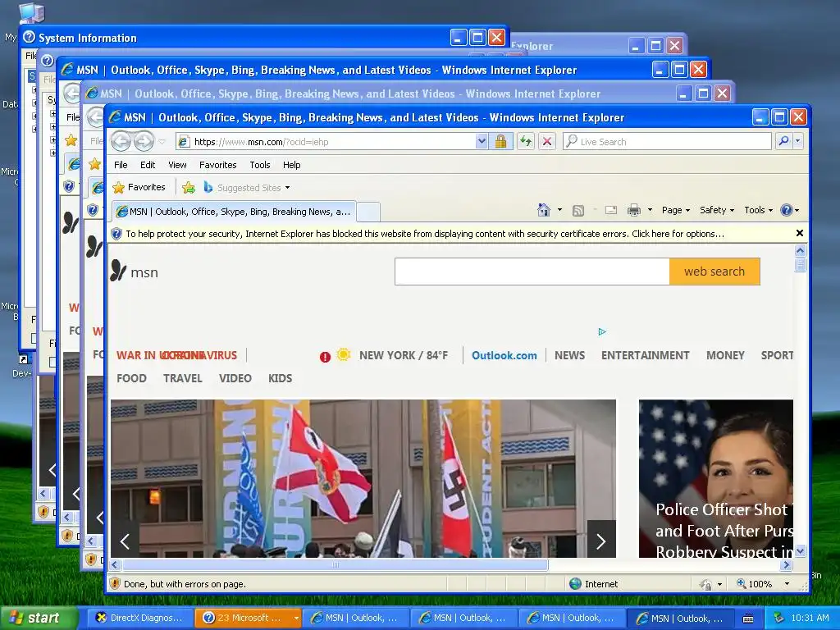Click the Live Search magnifier button
Image resolution: width=840 pixels, height=630 pixels.
(x=783, y=141)
